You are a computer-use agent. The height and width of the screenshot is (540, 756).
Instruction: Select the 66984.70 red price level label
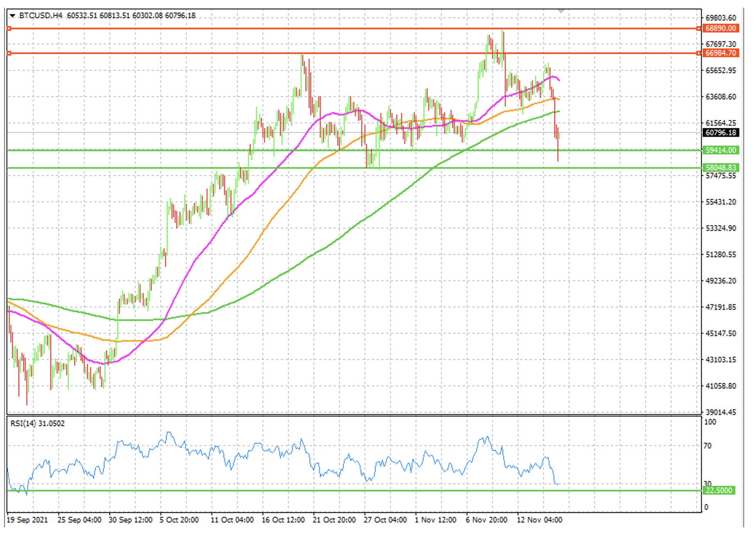coord(721,53)
